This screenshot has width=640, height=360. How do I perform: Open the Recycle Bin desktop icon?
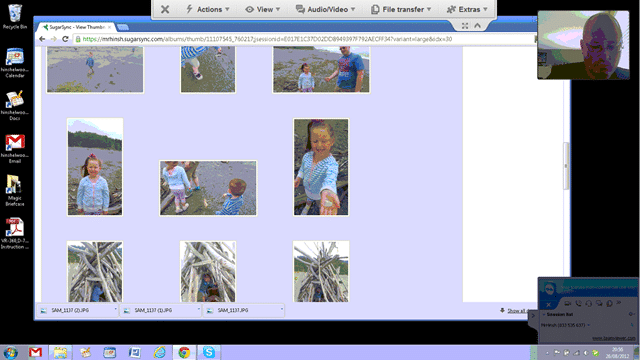point(15,17)
